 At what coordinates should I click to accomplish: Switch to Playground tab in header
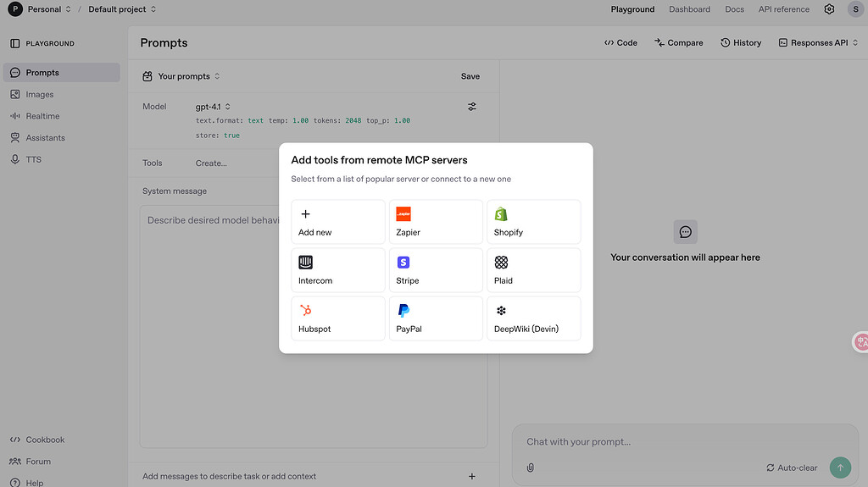click(632, 9)
